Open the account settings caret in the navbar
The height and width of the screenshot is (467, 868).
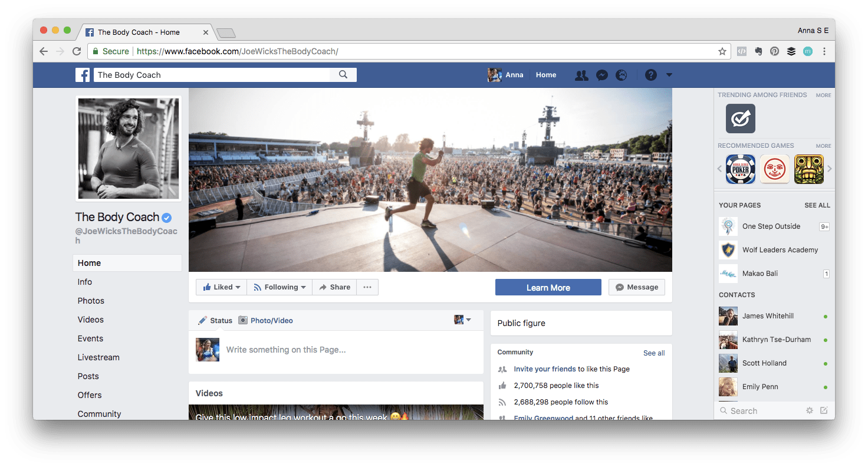(x=669, y=75)
